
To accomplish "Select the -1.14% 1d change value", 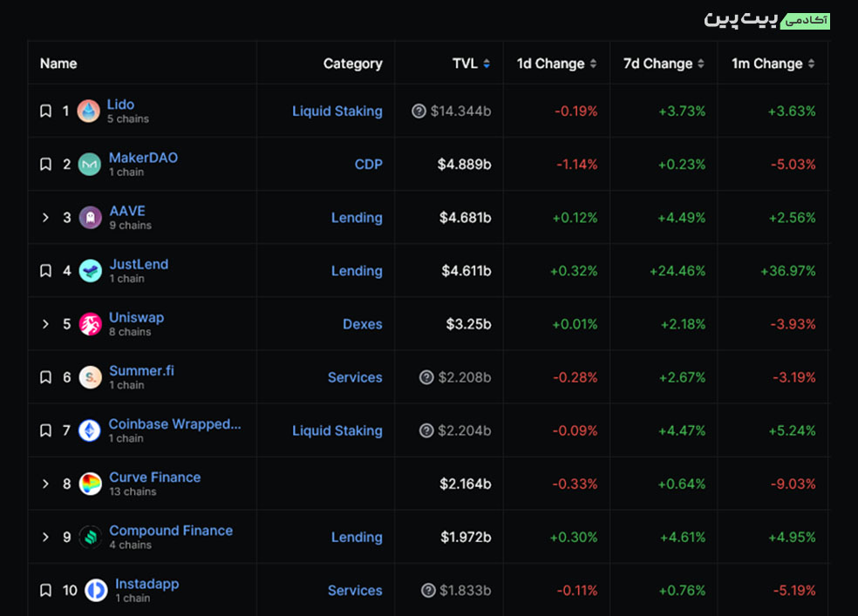I will (576, 164).
